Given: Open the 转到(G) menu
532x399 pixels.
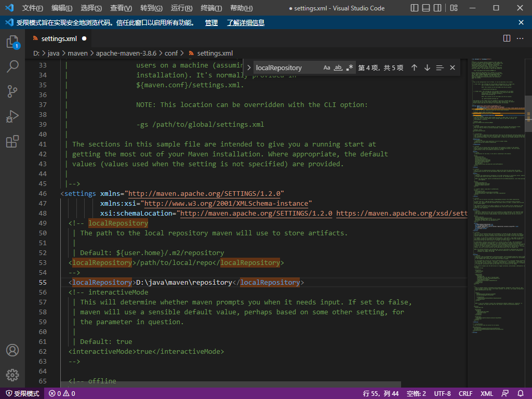Looking at the screenshot, I should coord(151,8).
